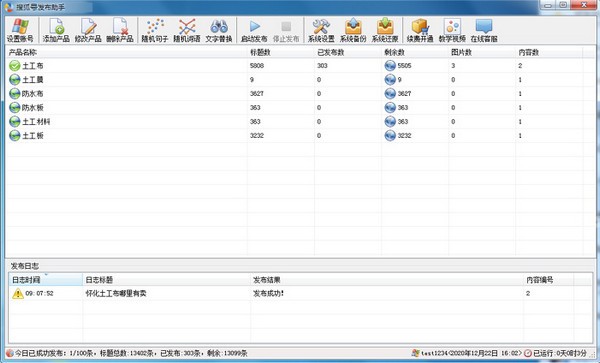Image resolution: width=600 pixels, height=363 pixels.
Task: Click the 日志标题 log column header
Action: click(166, 280)
